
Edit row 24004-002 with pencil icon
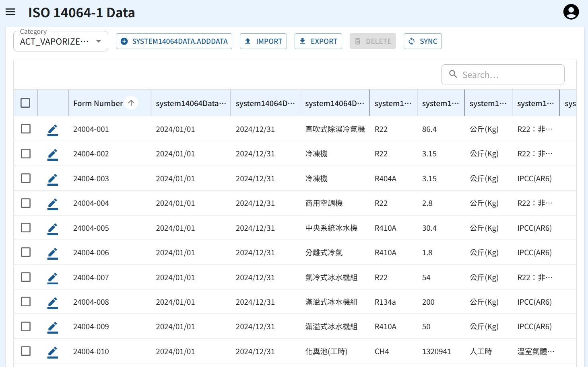[53, 154]
